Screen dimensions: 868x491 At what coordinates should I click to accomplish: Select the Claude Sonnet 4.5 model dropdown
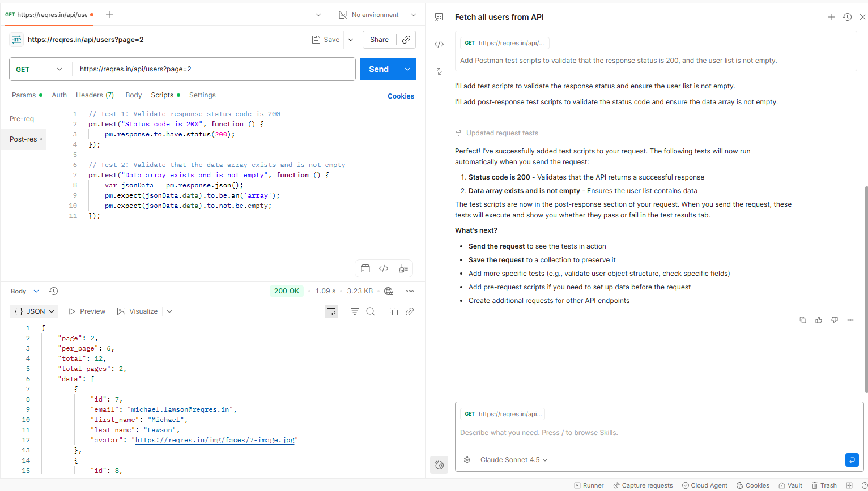514,460
